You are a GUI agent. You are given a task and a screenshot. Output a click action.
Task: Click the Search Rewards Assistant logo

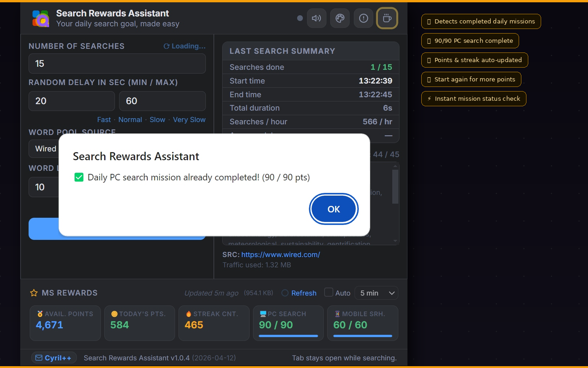click(40, 18)
